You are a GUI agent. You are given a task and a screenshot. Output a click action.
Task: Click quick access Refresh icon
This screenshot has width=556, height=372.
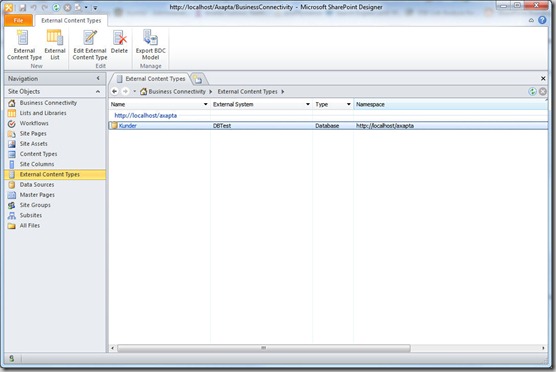(x=56, y=7)
